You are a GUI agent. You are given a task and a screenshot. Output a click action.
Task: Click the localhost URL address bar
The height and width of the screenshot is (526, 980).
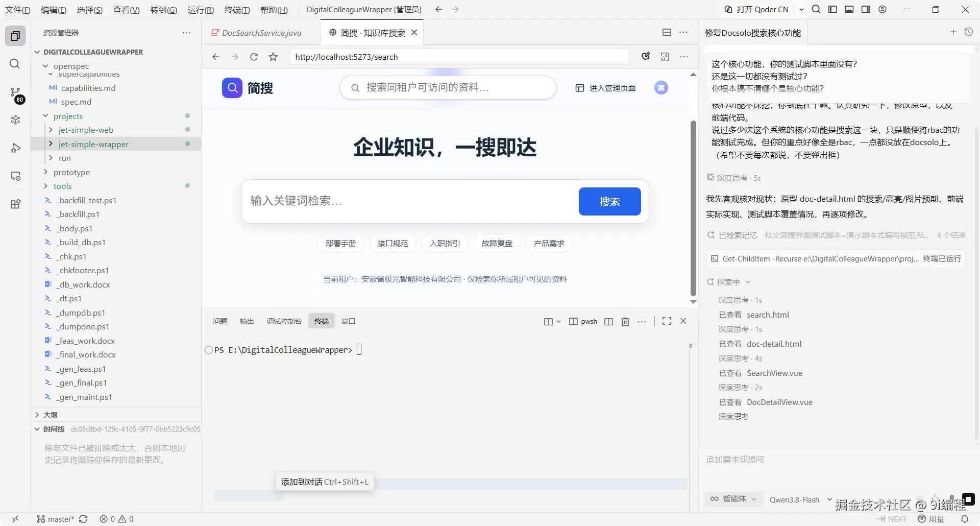(x=459, y=57)
